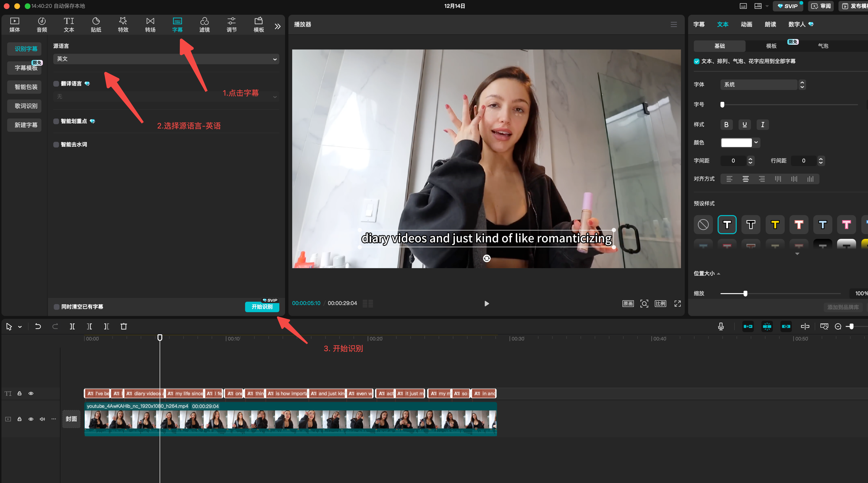868x483 pixels.
Task: Click the undo arrow in timeline toolbar
Action: point(38,326)
